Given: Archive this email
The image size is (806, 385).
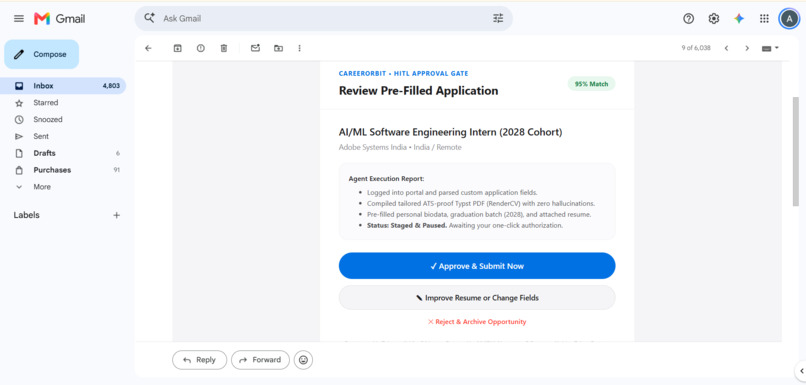Looking at the screenshot, I should click(x=177, y=48).
